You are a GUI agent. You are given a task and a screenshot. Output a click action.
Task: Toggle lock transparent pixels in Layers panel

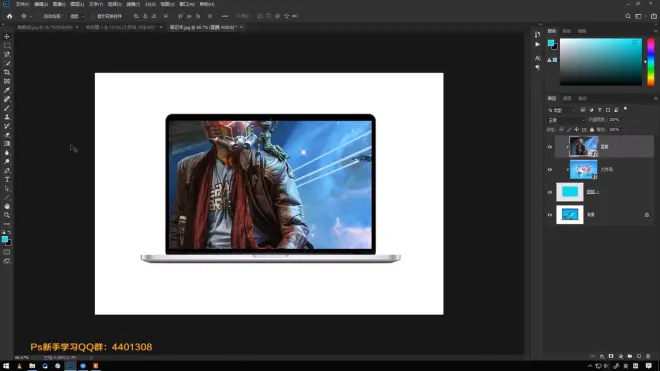pos(562,130)
